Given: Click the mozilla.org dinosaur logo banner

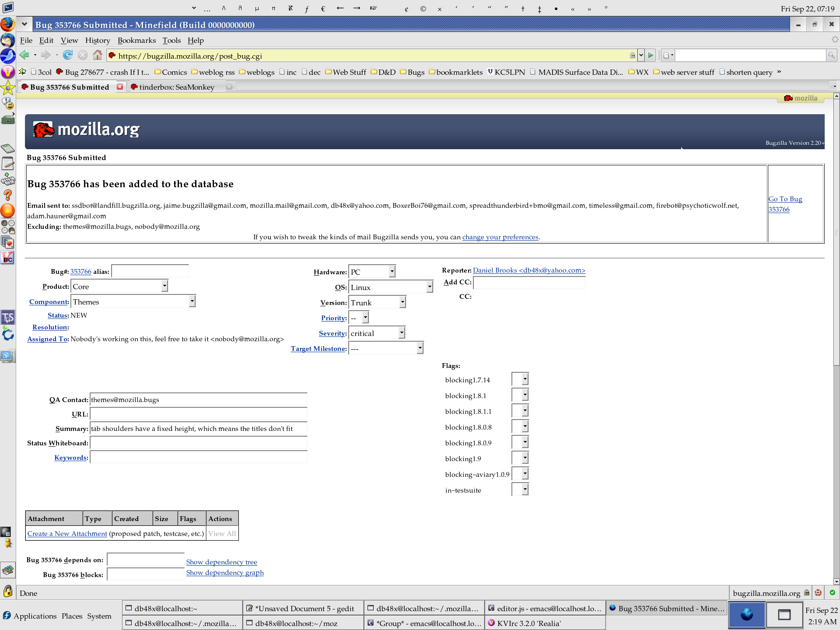Looking at the screenshot, I should [x=86, y=129].
